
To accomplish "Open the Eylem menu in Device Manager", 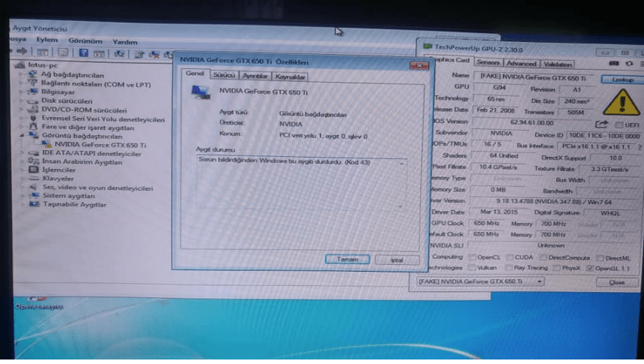I will (x=46, y=40).
